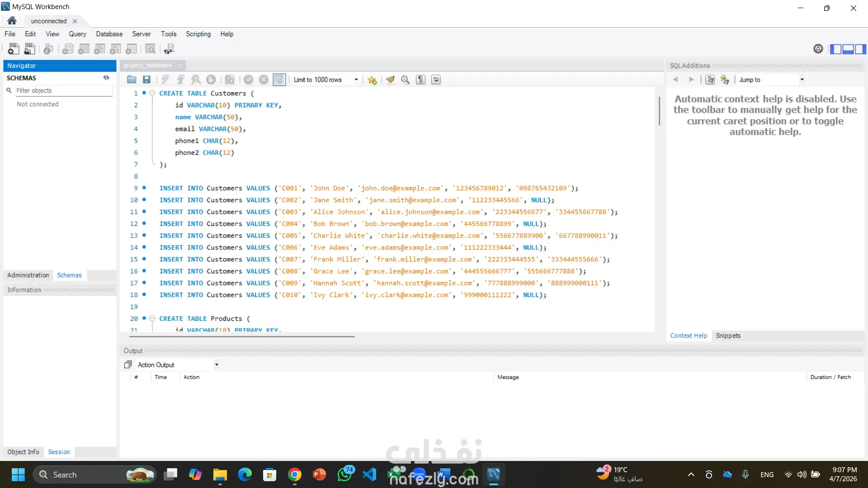The height and width of the screenshot is (488, 868).
Task: Open the Server menu
Action: [x=141, y=34]
